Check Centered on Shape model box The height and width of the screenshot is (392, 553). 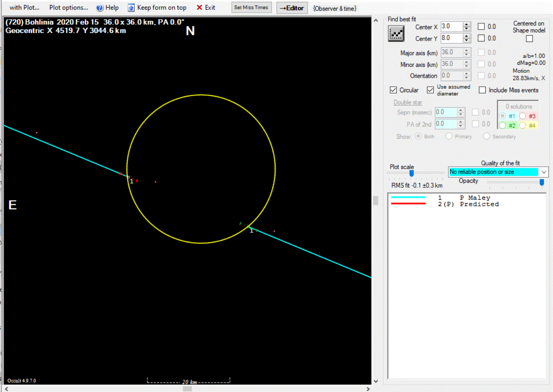pos(529,39)
